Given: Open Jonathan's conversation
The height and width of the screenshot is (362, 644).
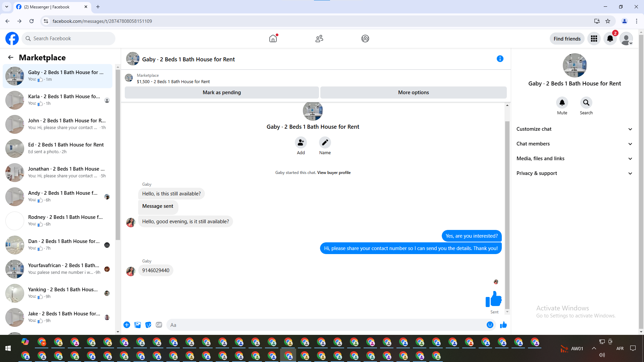Looking at the screenshot, I should point(58,172).
